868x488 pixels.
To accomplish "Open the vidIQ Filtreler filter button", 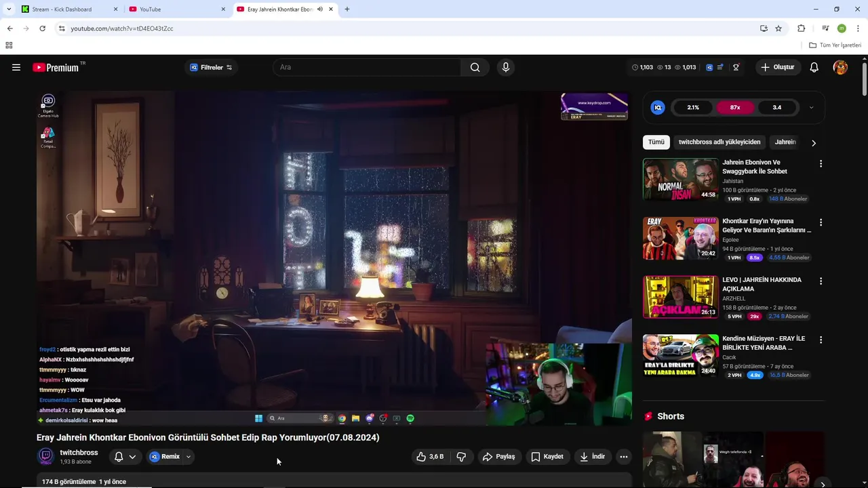I will [211, 67].
